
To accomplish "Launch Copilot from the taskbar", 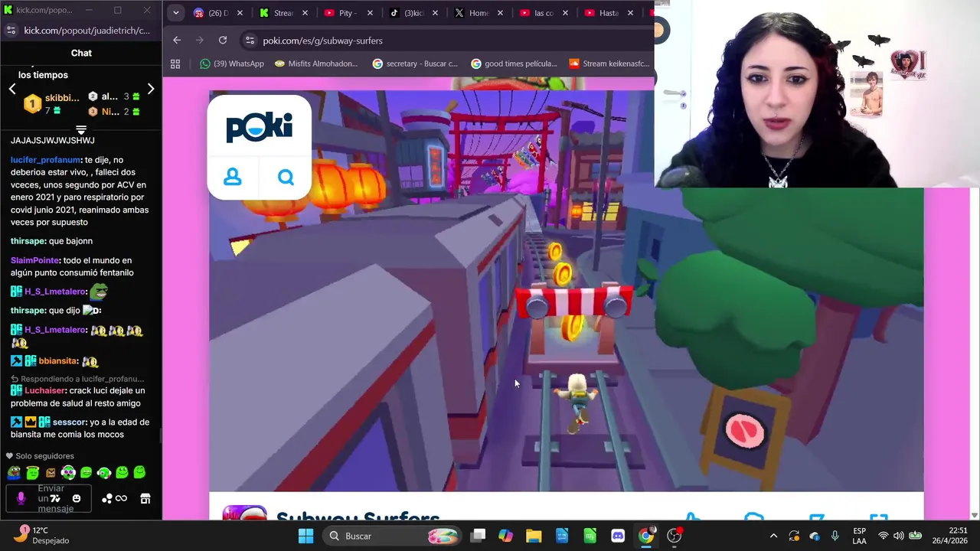I will [x=505, y=536].
